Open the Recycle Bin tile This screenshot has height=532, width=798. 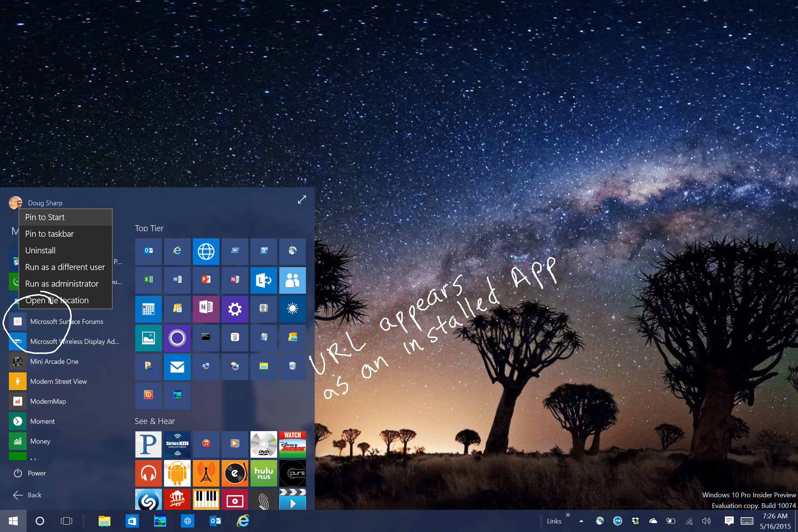[x=292, y=366]
